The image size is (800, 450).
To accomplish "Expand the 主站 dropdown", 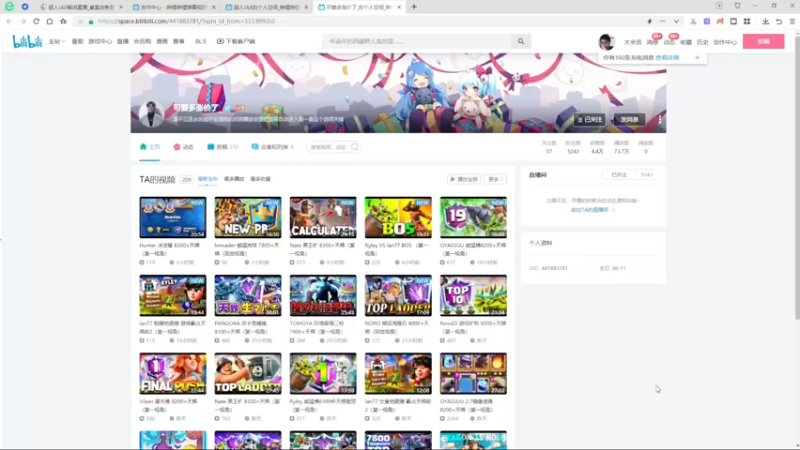I will [x=57, y=41].
